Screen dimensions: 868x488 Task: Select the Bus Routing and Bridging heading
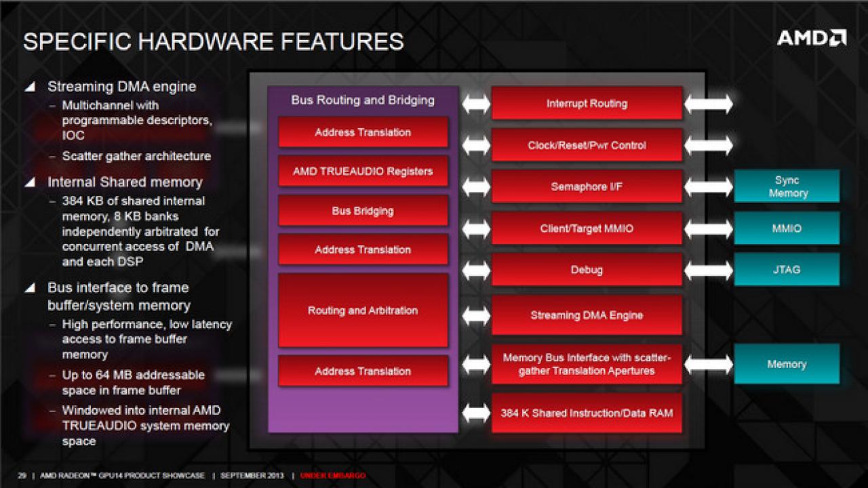(363, 100)
